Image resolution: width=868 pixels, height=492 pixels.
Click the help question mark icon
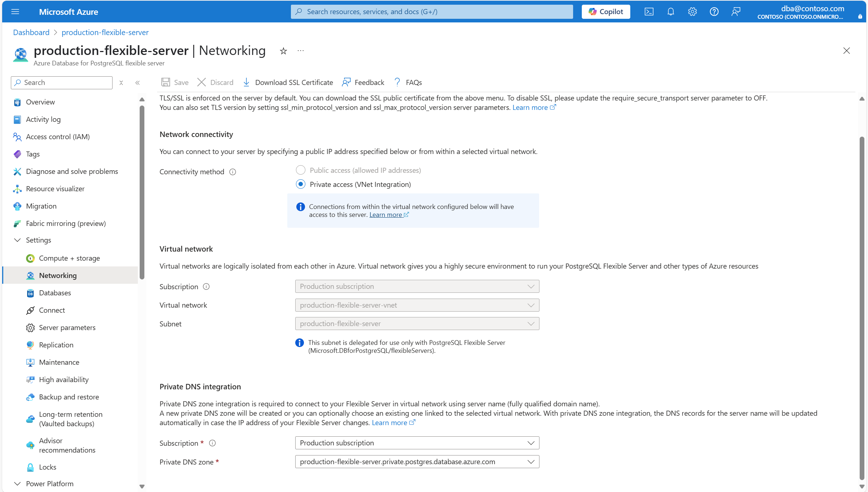tap(714, 12)
